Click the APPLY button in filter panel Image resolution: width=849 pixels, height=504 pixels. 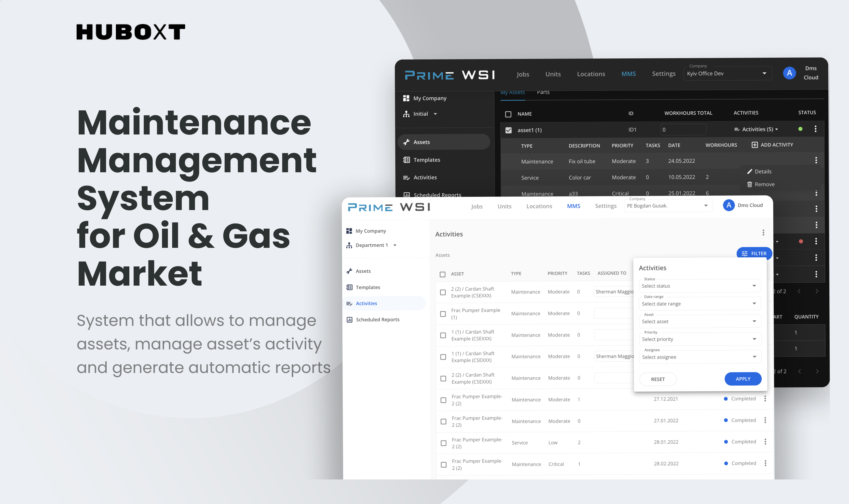[x=743, y=379]
